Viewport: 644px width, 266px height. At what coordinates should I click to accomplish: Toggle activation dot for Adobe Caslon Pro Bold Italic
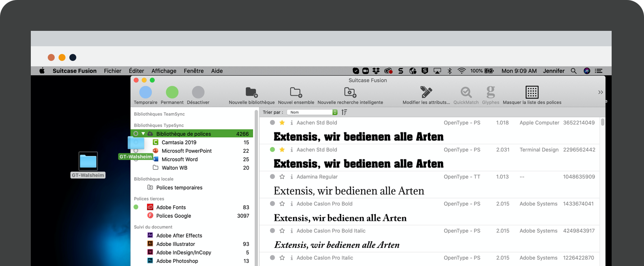(272, 231)
